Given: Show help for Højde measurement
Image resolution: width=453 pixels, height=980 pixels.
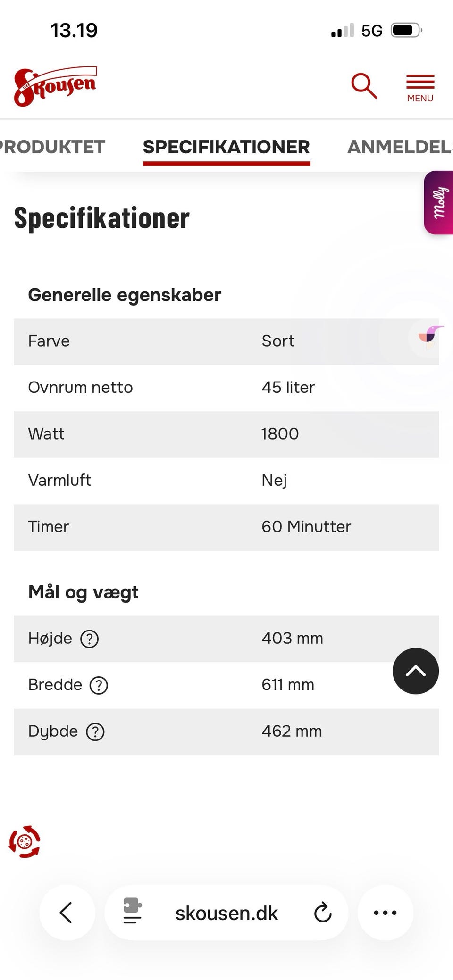Looking at the screenshot, I should pyautogui.click(x=90, y=639).
